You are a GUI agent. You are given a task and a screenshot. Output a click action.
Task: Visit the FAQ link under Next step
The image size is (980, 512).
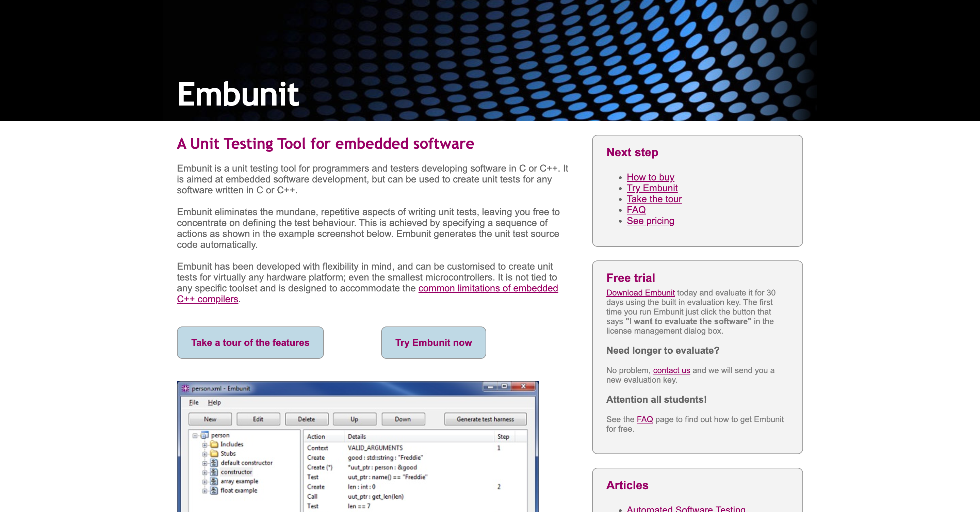pos(636,210)
